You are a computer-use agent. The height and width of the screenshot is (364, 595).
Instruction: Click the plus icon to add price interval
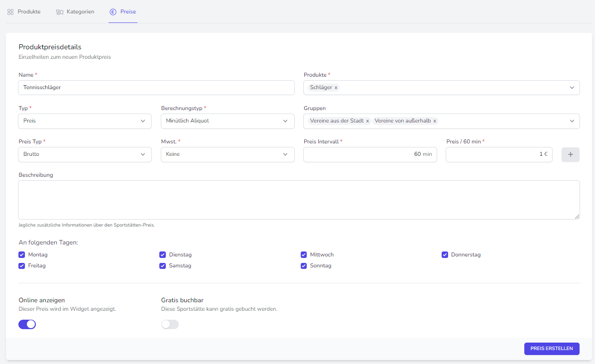click(x=570, y=154)
